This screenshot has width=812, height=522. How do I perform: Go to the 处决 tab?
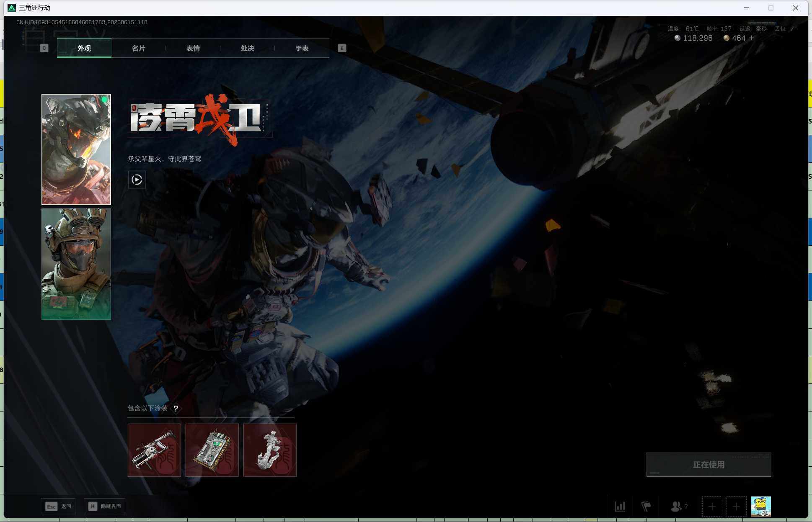click(248, 48)
